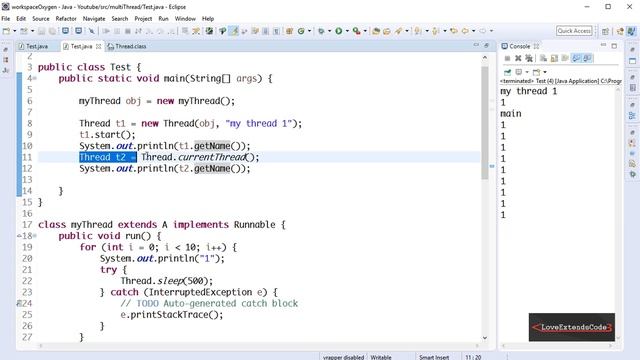Click the overview ruler marker beside line 11
The image size is (640, 360).
(x=492, y=166)
